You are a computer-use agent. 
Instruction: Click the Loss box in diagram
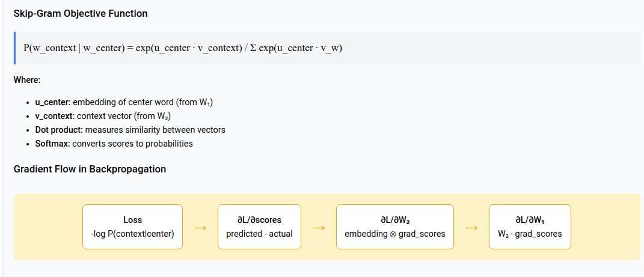pos(133,227)
